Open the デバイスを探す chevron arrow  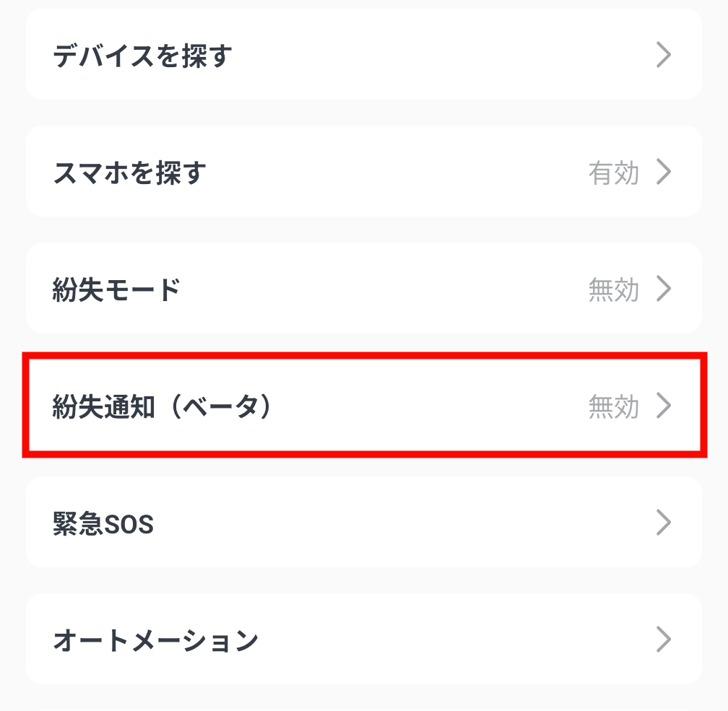pyautogui.click(x=664, y=55)
